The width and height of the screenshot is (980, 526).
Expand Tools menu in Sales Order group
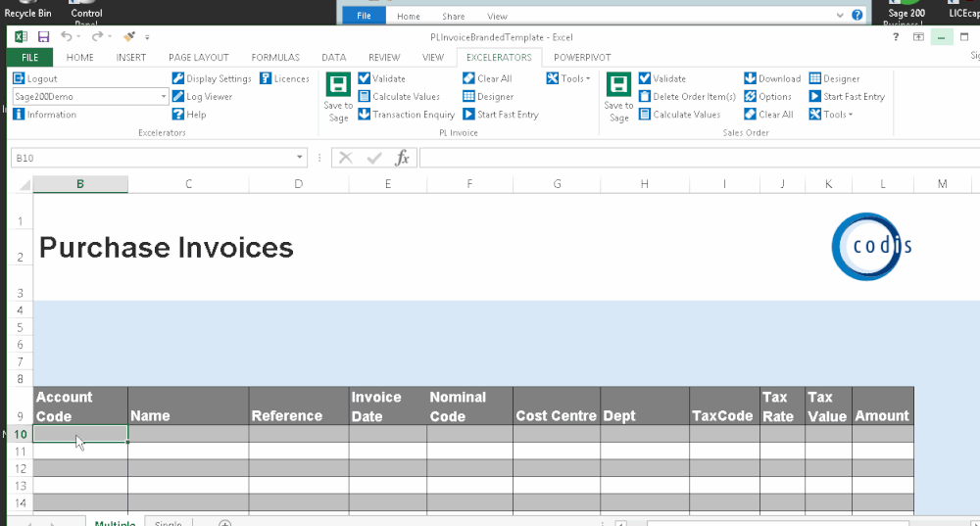pyautogui.click(x=831, y=115)
